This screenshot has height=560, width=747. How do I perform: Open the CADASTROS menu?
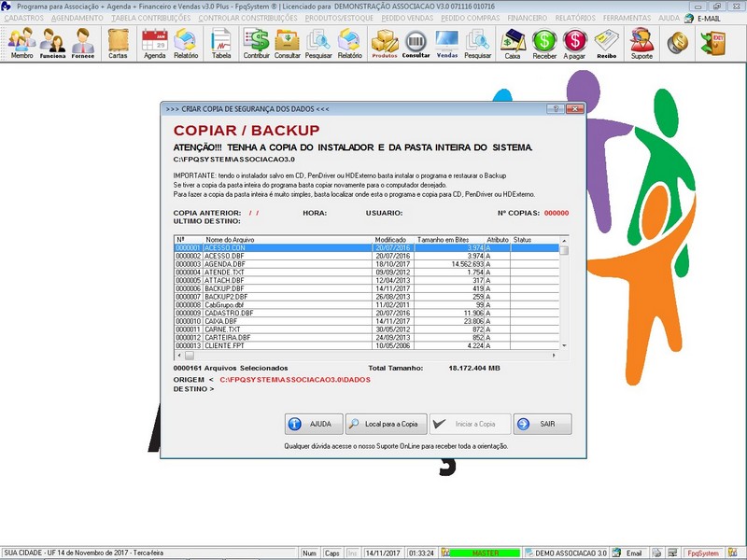click(x=24, y=18)
